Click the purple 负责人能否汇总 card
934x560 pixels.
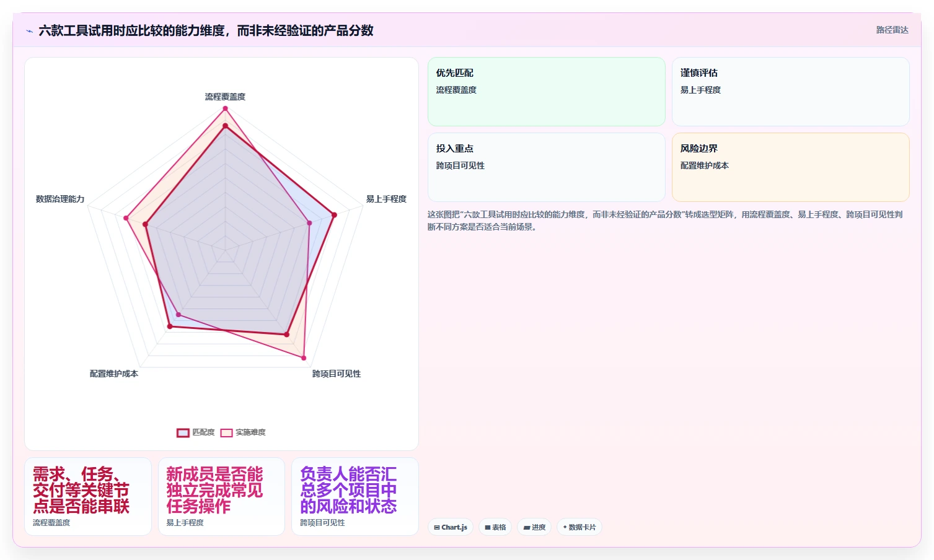click(355, 496)
